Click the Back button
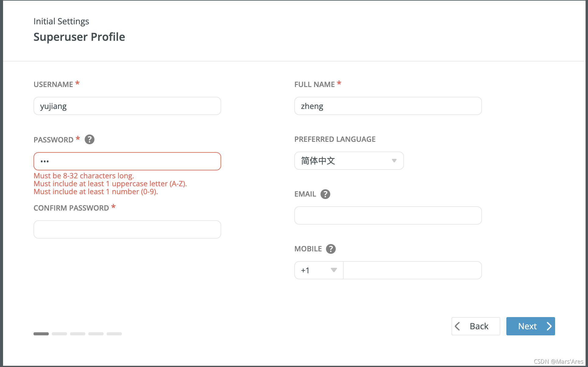Image resolution: width=588 pixels, height=367 pixels. (x=476, y=326)
